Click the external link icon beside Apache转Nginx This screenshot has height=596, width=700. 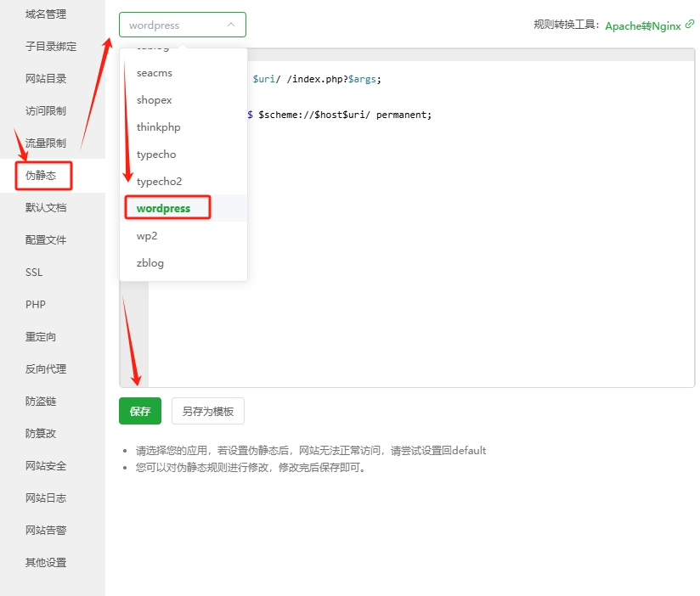tap(690, 25)
